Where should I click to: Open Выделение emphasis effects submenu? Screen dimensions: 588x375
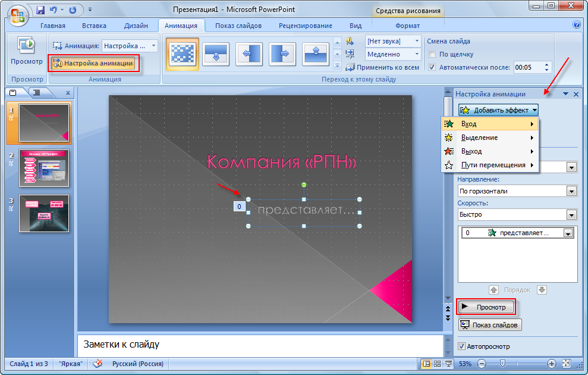point(490,137)
